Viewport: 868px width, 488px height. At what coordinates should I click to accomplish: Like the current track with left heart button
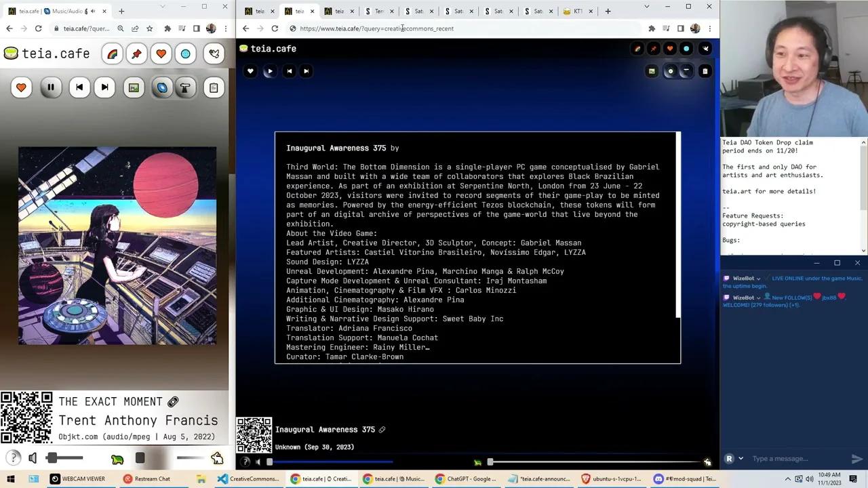(x=21, y=87)
